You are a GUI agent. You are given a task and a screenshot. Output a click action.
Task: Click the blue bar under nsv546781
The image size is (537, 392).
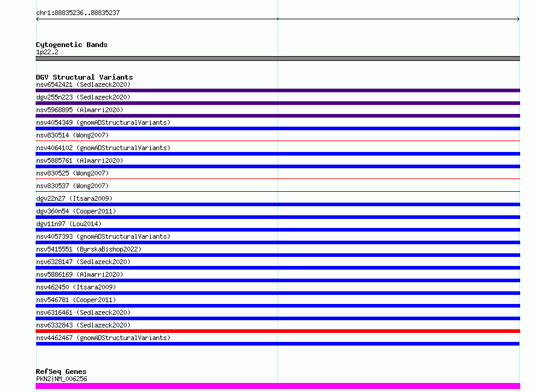pyautogui.click(x=278, y=306)
